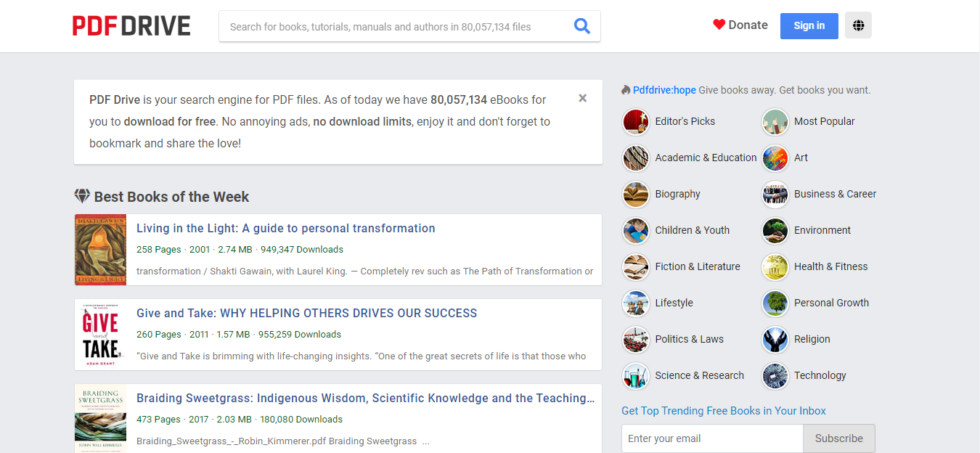
Task: Open the Editor's Picks text link
Action: click(x=685, y=121)
